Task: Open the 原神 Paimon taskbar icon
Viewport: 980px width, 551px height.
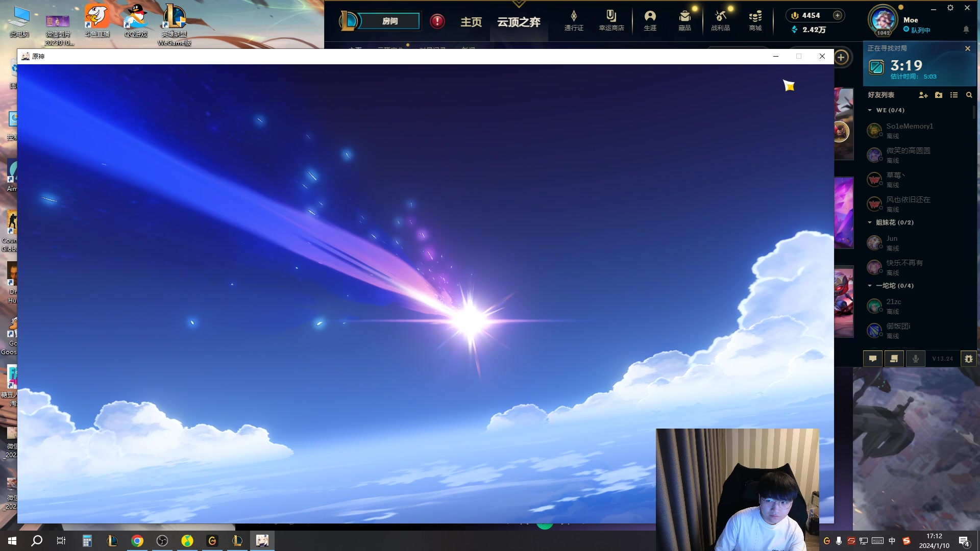Action: (x=262, y=541)
